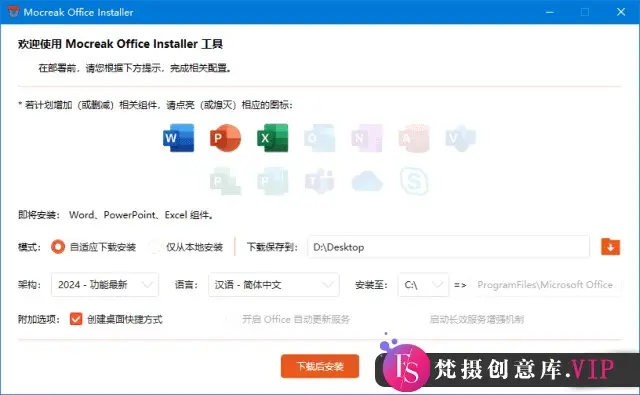Click the Mocreak app icon in title bar
The image size is (640, 395).
tap(13, 12)
